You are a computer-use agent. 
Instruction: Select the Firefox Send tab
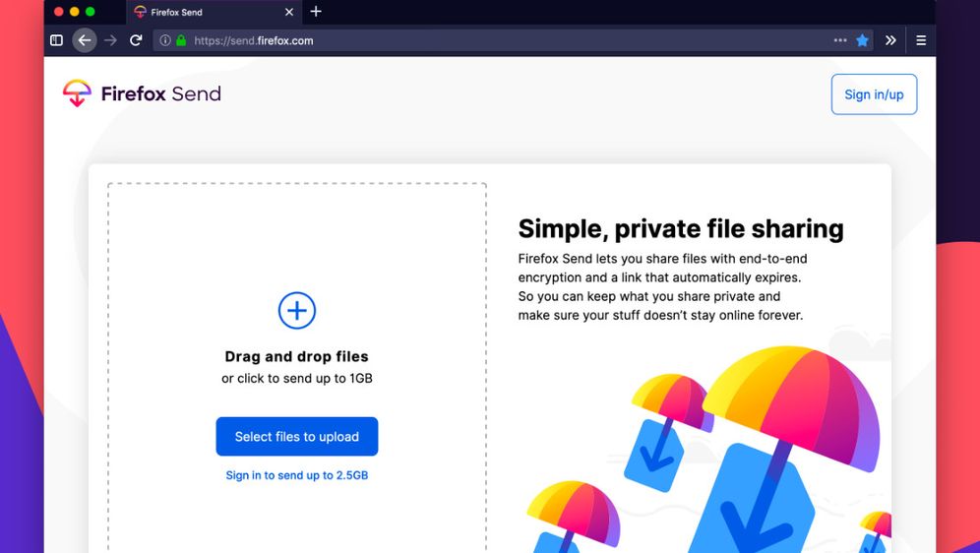(214, 12)
